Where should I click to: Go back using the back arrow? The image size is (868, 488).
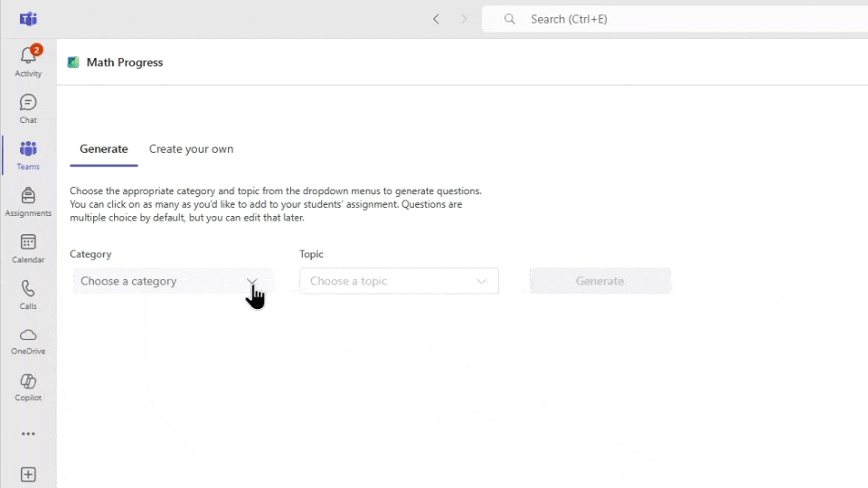click(436, 19)
